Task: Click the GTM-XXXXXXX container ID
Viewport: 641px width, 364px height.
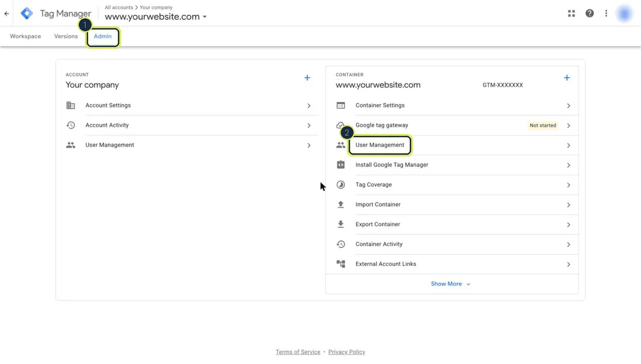Action: [x=503, y=85]
